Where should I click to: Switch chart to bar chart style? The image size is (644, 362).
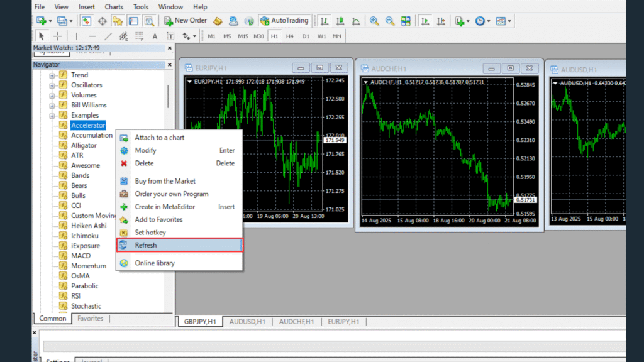tap(325, 21)
